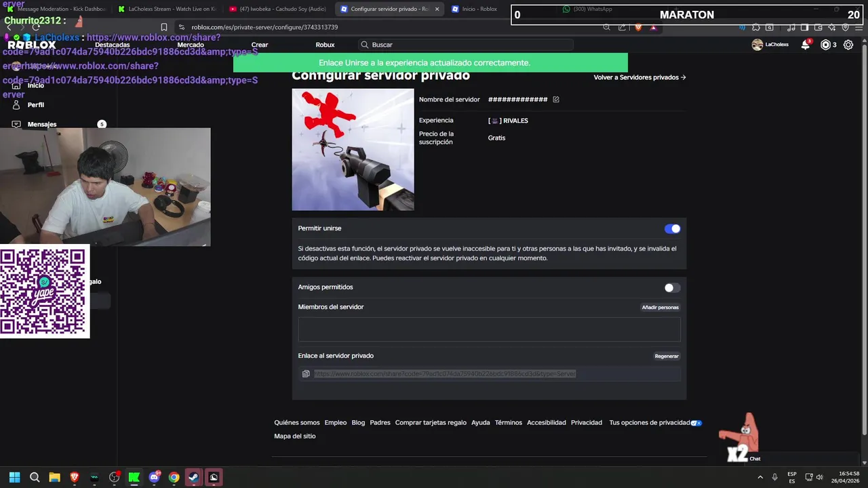This screenshot has height=488, width=868.
Task: Switch to the LaCholexs Stream Kick tab
Action: pyautogui.click(x=167, y=9)
